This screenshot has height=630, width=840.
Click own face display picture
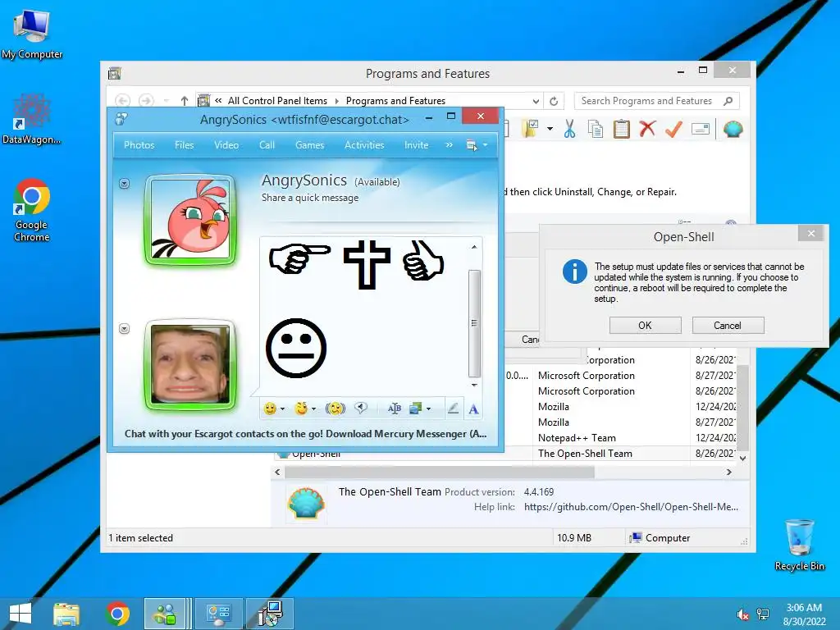point(190,364)
